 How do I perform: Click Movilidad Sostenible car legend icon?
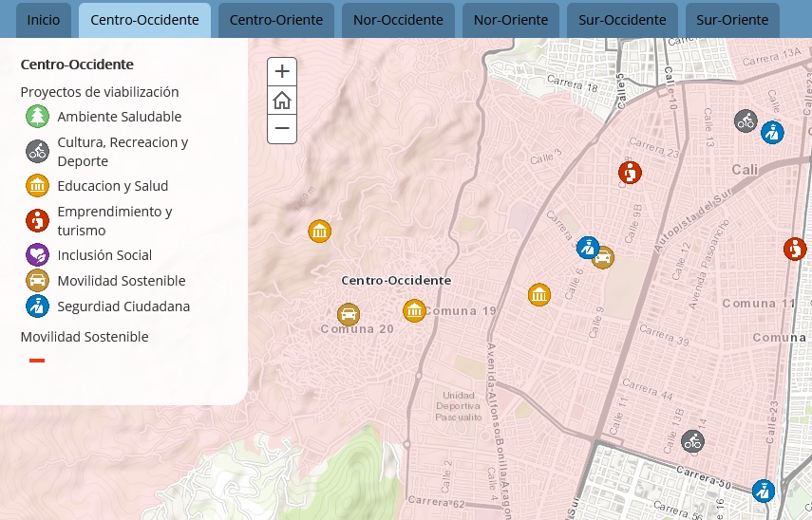pyautogui.click(x=37, y=281)
